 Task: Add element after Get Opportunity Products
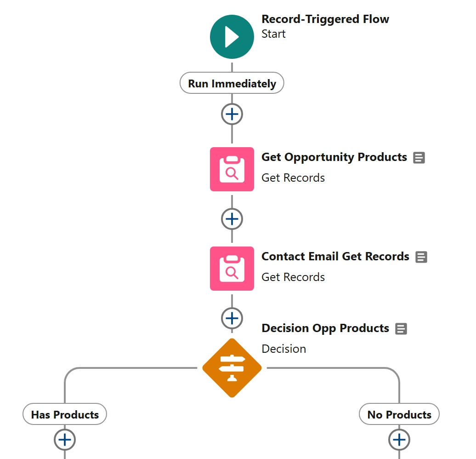(x=232, y=219)
